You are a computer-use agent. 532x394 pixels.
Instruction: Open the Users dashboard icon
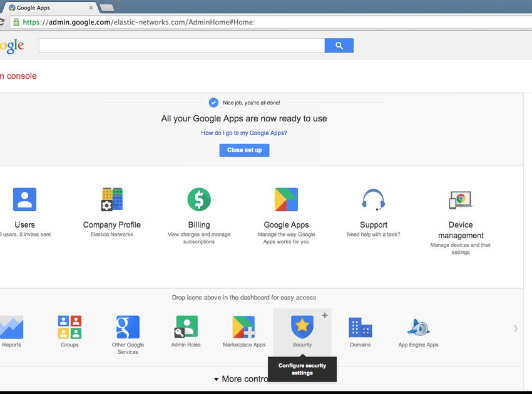tap(24, 200)
